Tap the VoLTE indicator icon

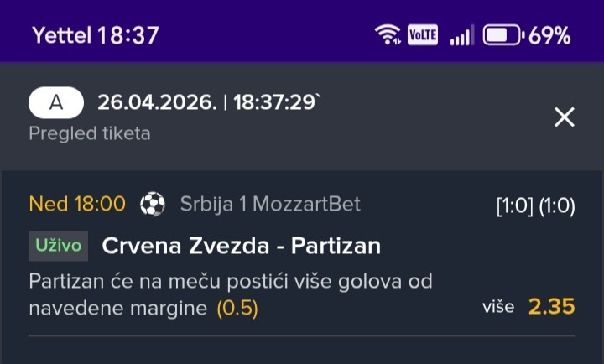[422, 35]
